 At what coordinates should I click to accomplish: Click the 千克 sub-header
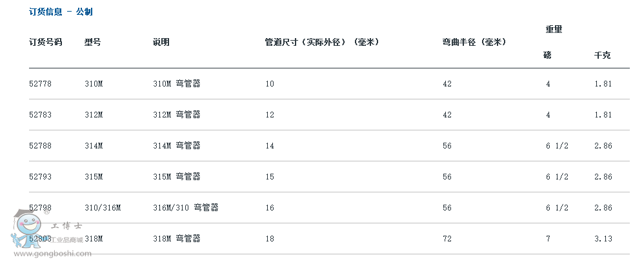(602, 55)
